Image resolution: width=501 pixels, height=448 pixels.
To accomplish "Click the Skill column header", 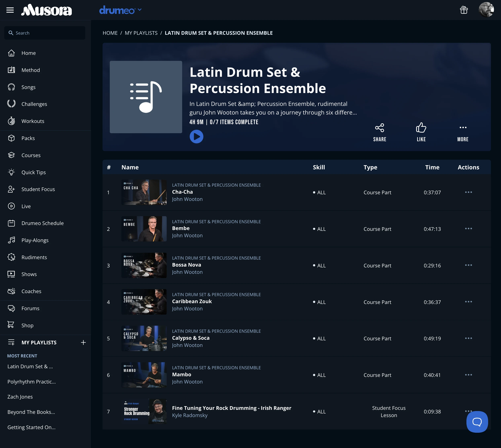I will coord(319,167).
